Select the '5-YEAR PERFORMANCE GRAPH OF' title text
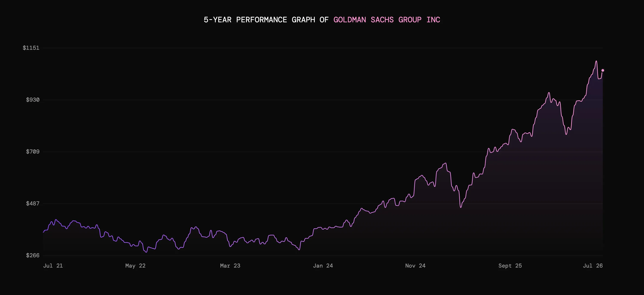Viewport: 644px width, 295px height. pyautogui.click(x=266, y=20)
